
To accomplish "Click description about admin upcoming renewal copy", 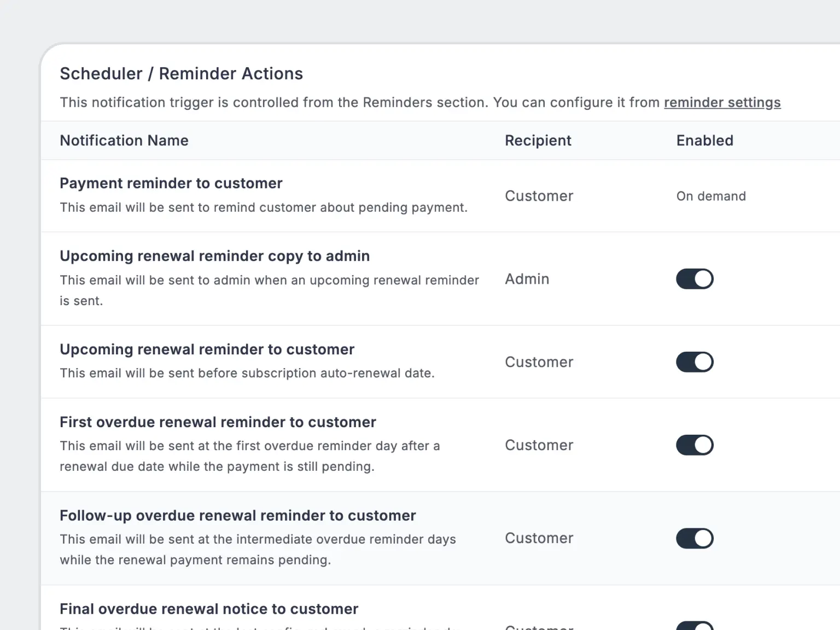I will pos(270,290).
